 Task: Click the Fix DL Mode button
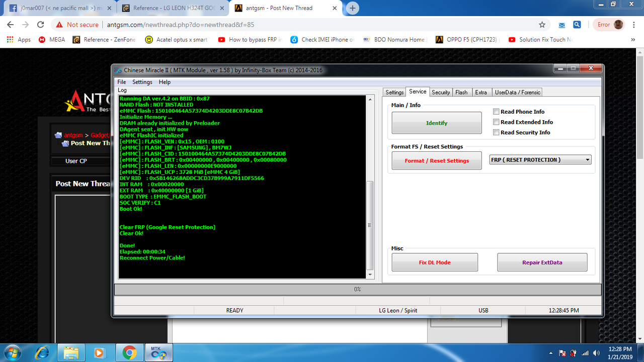tap(435, 262)
